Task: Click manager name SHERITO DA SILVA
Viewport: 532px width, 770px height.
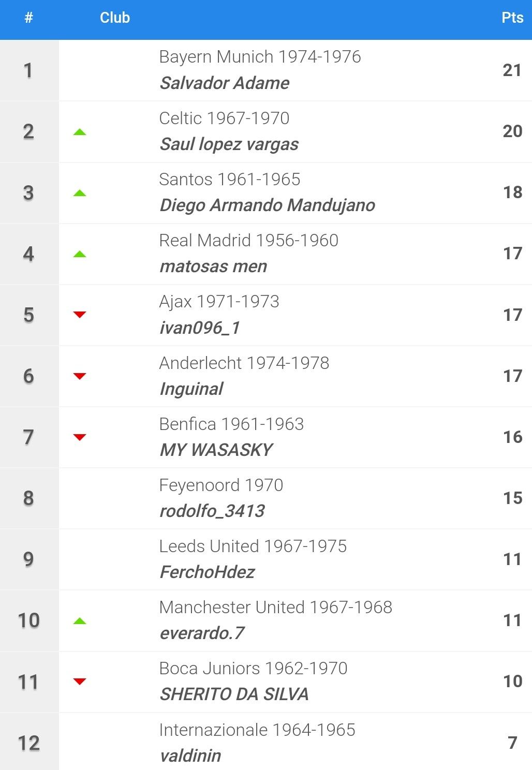Action: coord(234,694)
